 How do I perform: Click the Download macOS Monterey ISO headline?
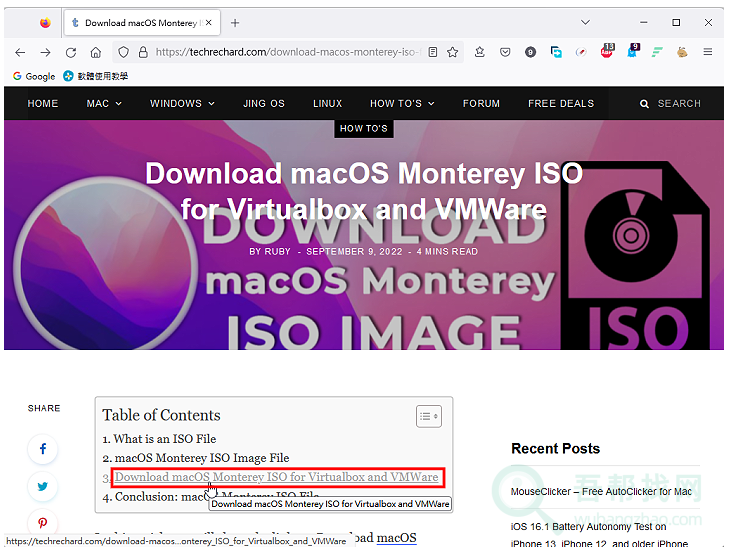click(364, 191)
